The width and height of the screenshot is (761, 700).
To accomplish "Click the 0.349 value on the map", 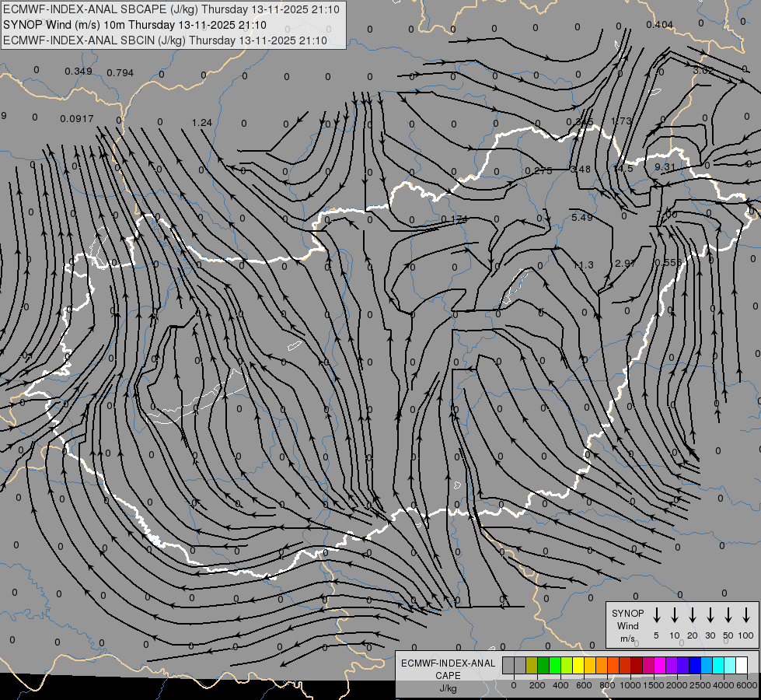I will tap(79, 72).
